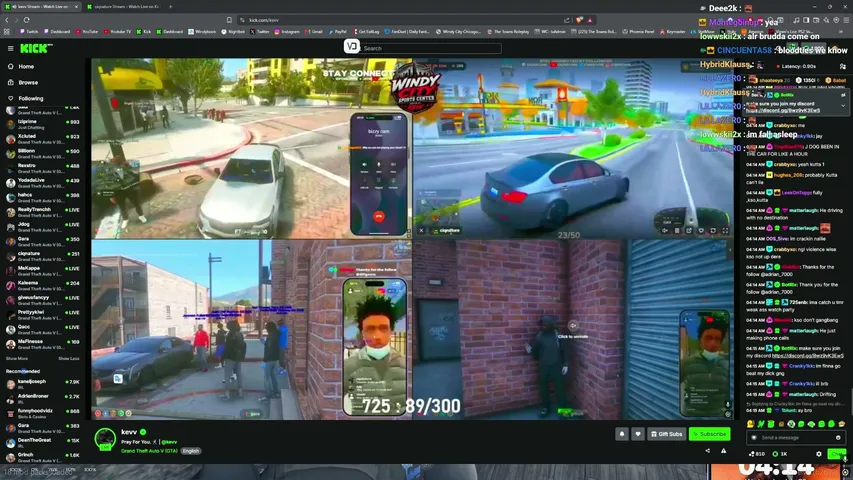Click the Gift Subs button
853x480 pixels.
tap(666, 434)
